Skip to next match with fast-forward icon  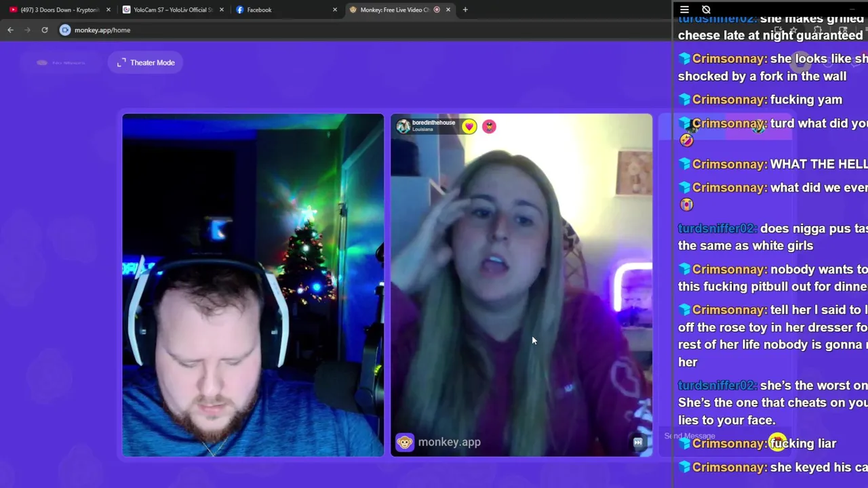pos(637,443)
